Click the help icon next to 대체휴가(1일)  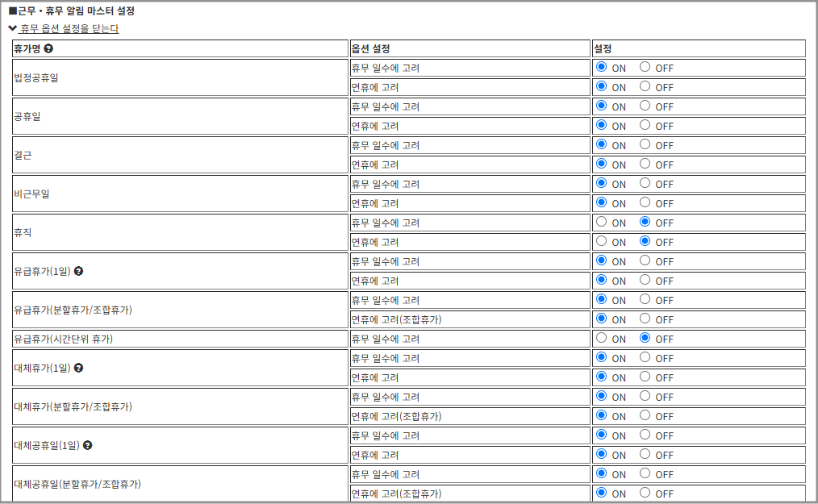(x=79, y=368)
